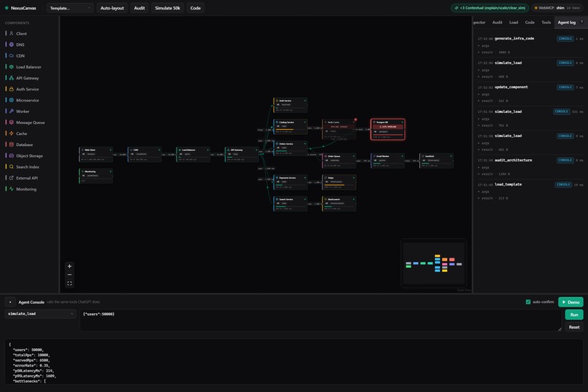Select the Microservice component icon
The height and width of the screenshot is (392, 588).
tap(11, 100)
